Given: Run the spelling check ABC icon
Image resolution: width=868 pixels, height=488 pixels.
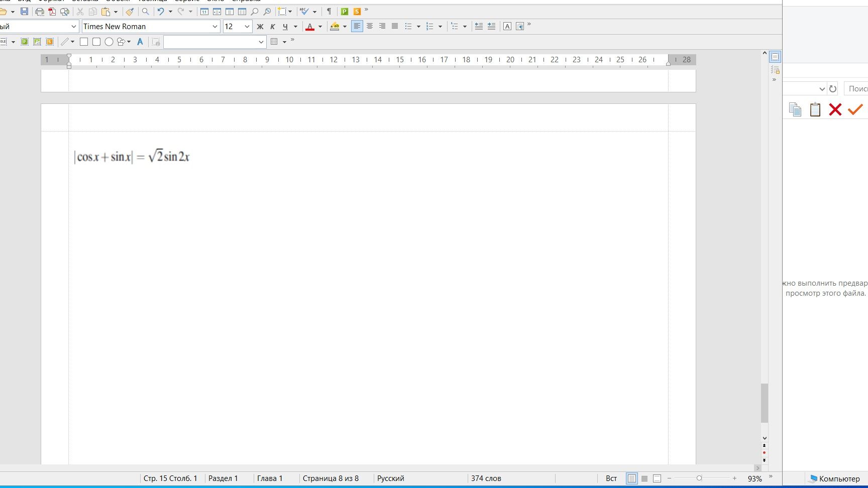Looking at the screenshot, I should click(304, 12).
